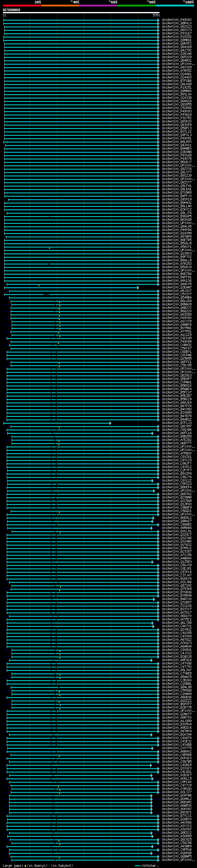Click label UniRef100_Q9MB61
This screenshot has width=197, height=868.
177,40
